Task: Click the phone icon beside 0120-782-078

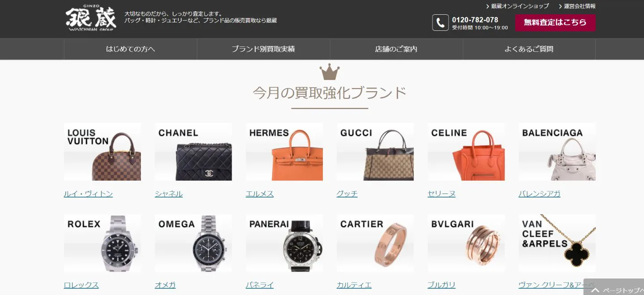Action: click(441, 23)
